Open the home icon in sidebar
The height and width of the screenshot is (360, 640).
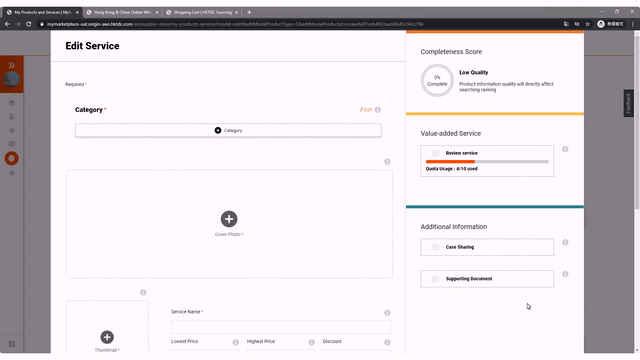click(11, 103)
